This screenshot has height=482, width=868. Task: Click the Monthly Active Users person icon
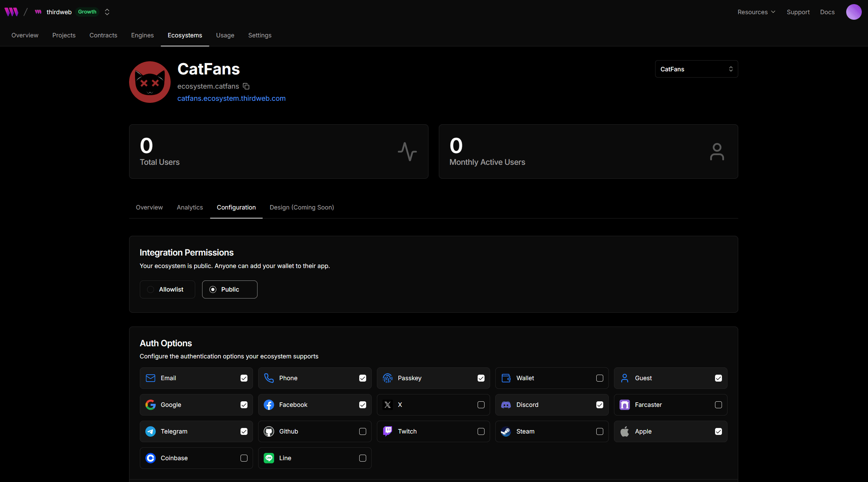(x=717, y=152)
